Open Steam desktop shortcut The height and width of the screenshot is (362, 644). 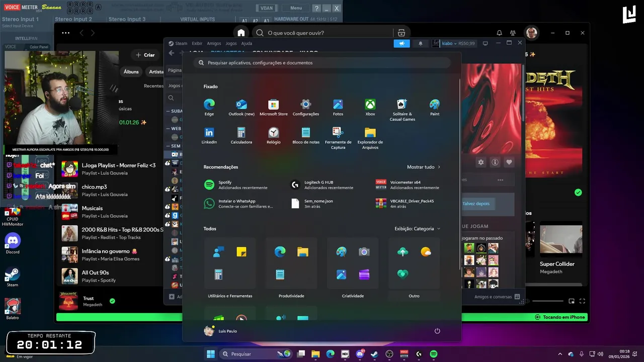pos(13,277)
